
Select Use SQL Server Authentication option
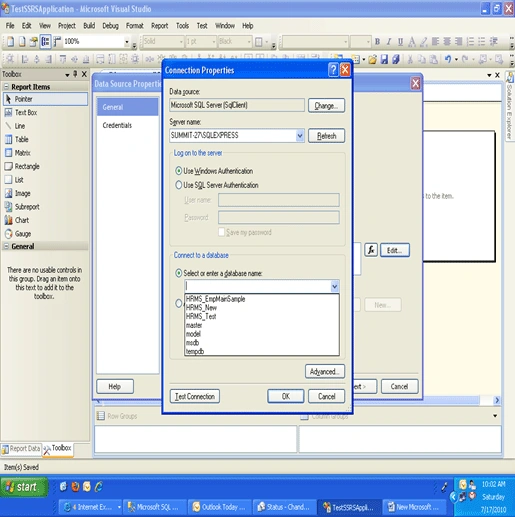217,185
